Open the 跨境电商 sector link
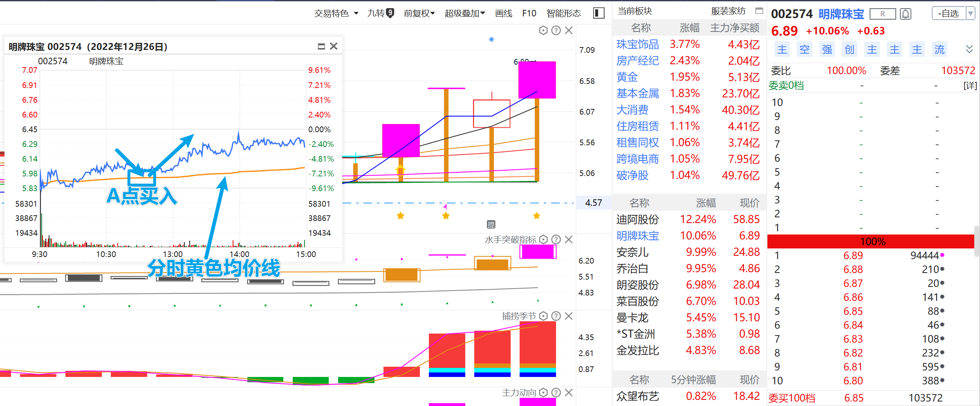Screen dimensions: 980x406 point(637,159)
